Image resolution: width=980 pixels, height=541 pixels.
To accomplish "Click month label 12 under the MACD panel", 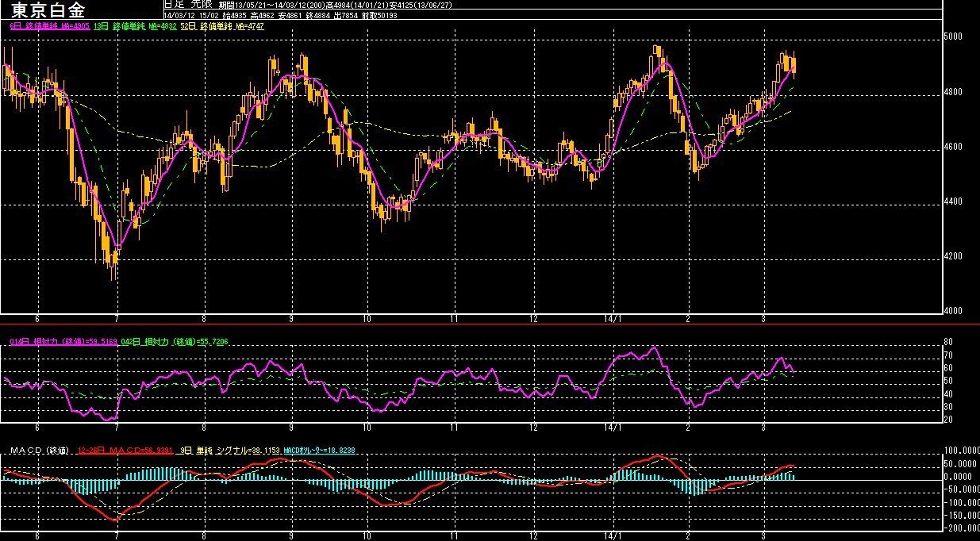I will [x=533, y=535].
